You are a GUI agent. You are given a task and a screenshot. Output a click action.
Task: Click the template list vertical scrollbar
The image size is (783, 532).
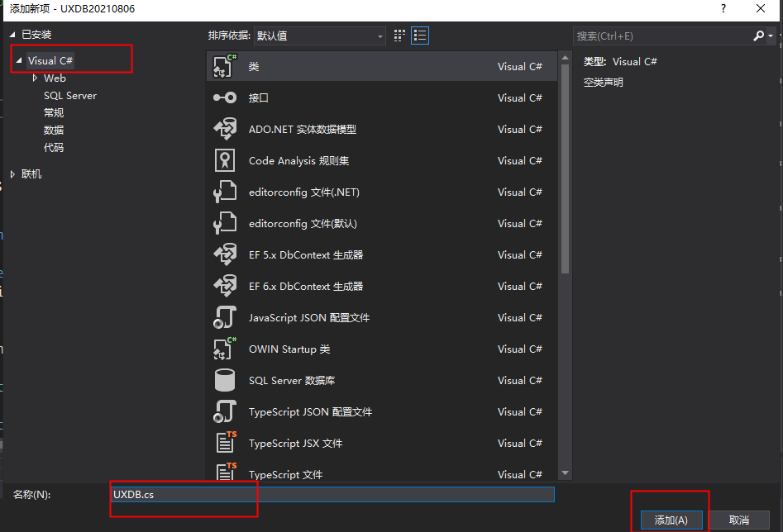(566, 165)
